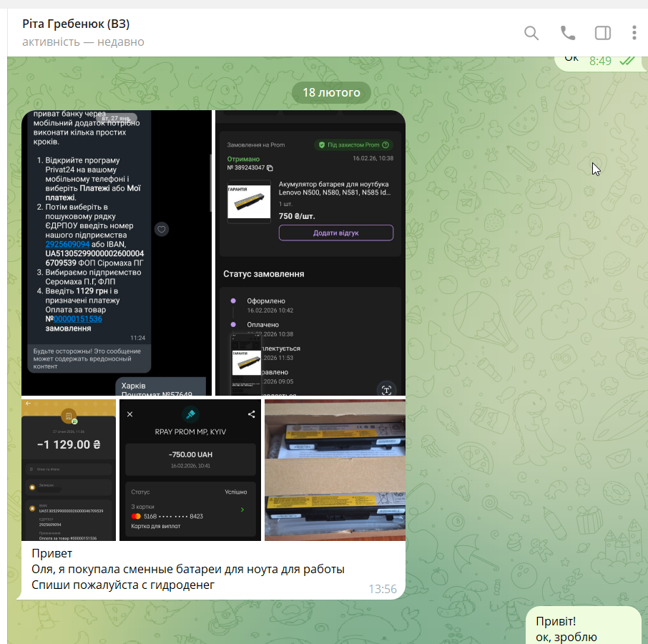Open the laptop batteries photo

(335, 470)
